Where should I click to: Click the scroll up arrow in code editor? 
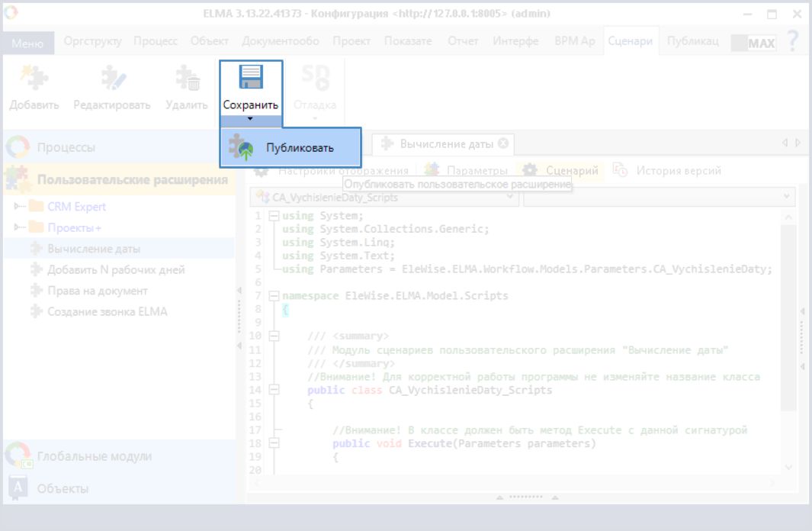coord(788,217)
